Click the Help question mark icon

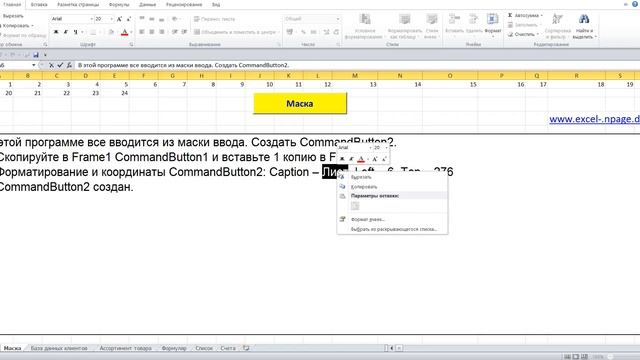635,4
